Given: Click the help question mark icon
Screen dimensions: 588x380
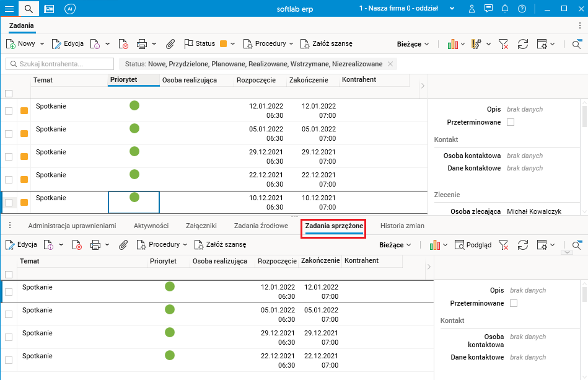Looking at the screenshot, I should [522, 9].
